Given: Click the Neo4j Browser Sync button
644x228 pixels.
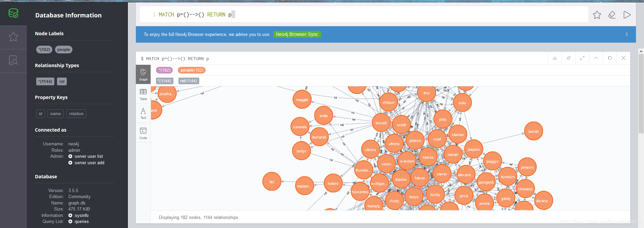Looking at the screenshot, I should tap(297, 34).
